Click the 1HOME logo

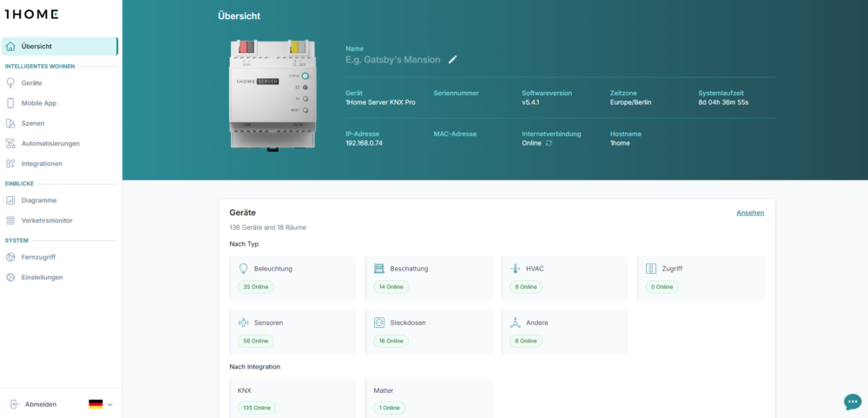pyautogui.click(x=31, y=15)
